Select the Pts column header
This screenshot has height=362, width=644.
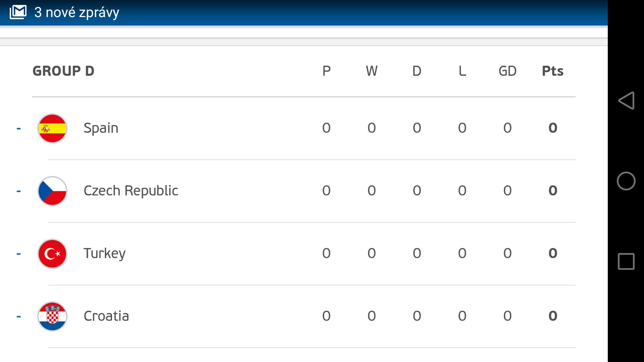[x=553, y=71]
